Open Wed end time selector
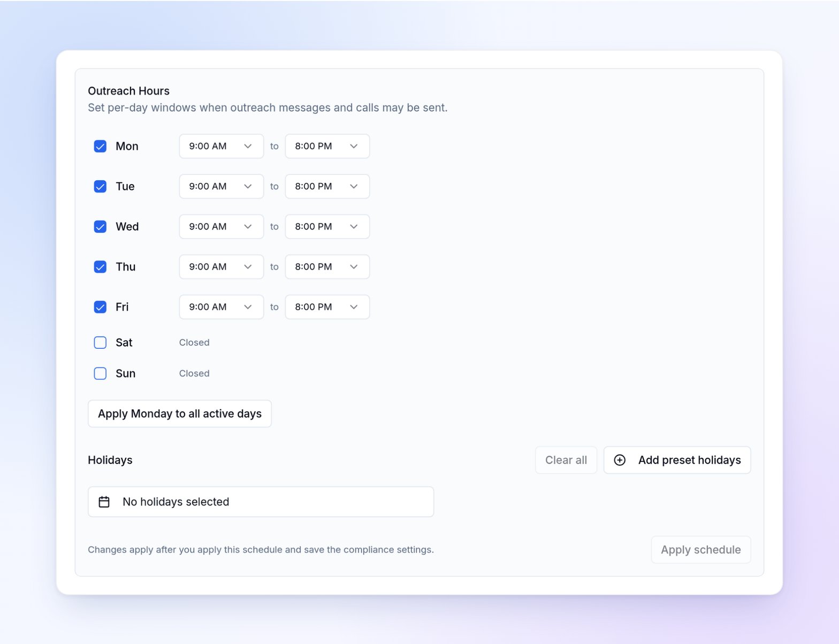Image resolution: width=839 pixels, height=644 pixels. (x=327, y=226)
